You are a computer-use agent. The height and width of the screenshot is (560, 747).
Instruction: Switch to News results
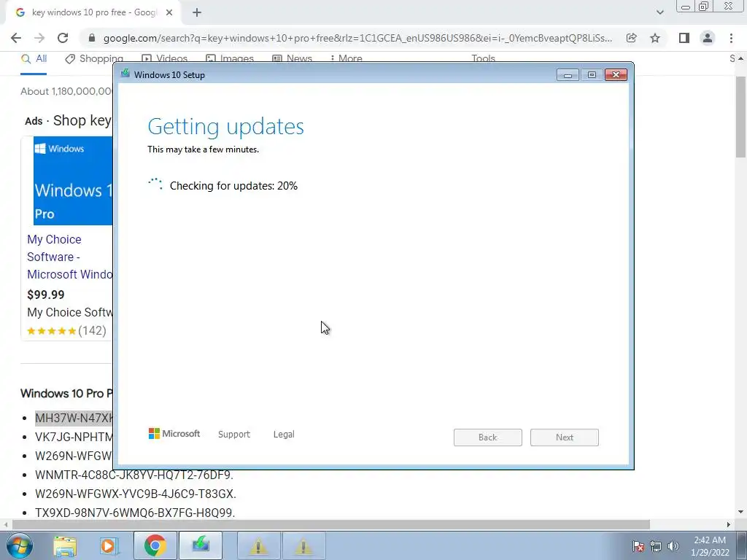[292, 59]
